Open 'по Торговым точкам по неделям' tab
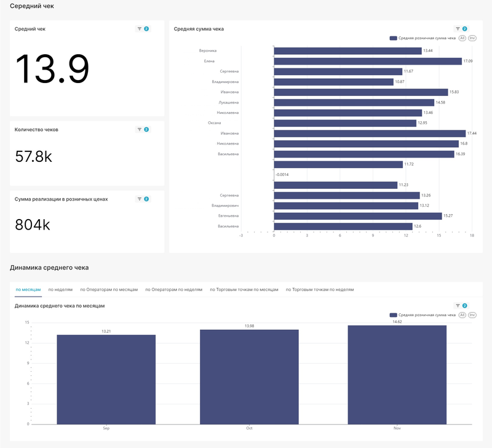 pyautogui.click(x=320, y=289)
